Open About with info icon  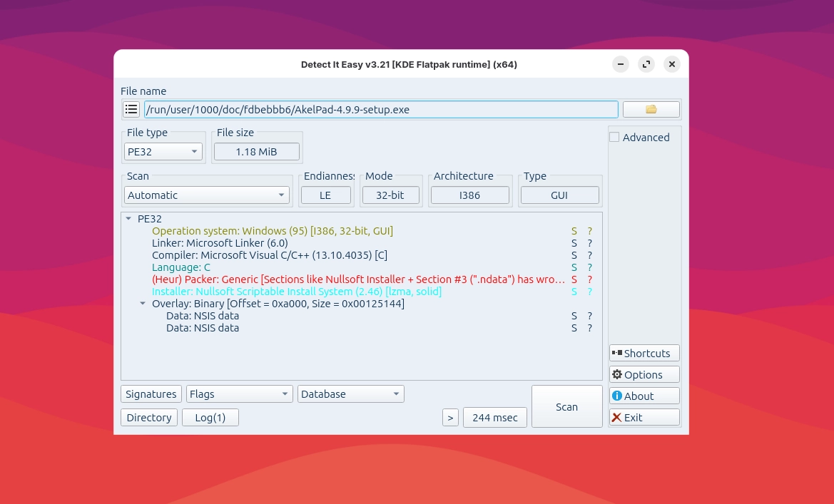click(x=644, y=396)
